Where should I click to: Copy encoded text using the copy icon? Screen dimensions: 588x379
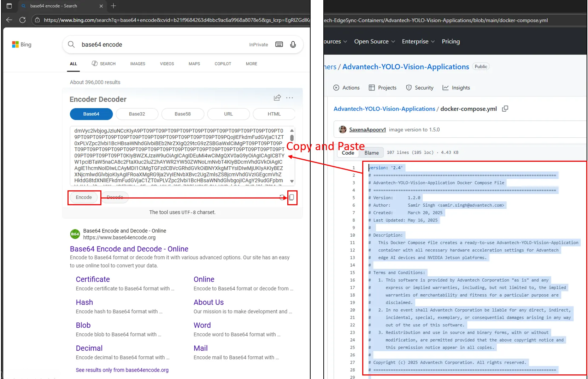(292, 197)
